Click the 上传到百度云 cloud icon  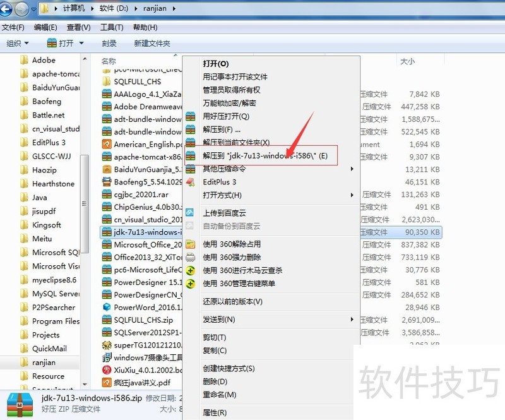click(190, 212)
